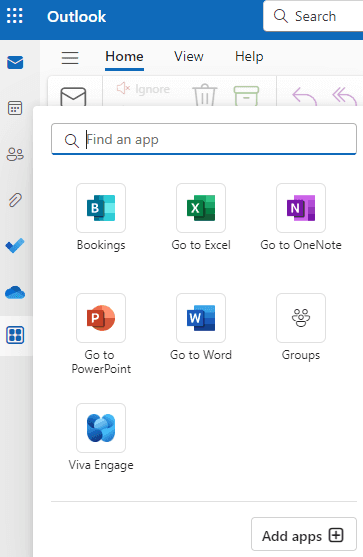
Task: Open the Viva Engage app tile
Action: click(x=101, y=438)
